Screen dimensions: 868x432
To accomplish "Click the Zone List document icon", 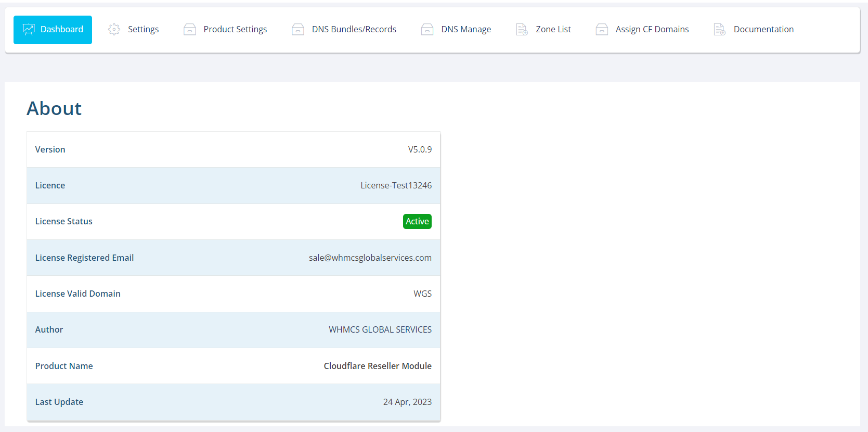I will coord(522,30).
